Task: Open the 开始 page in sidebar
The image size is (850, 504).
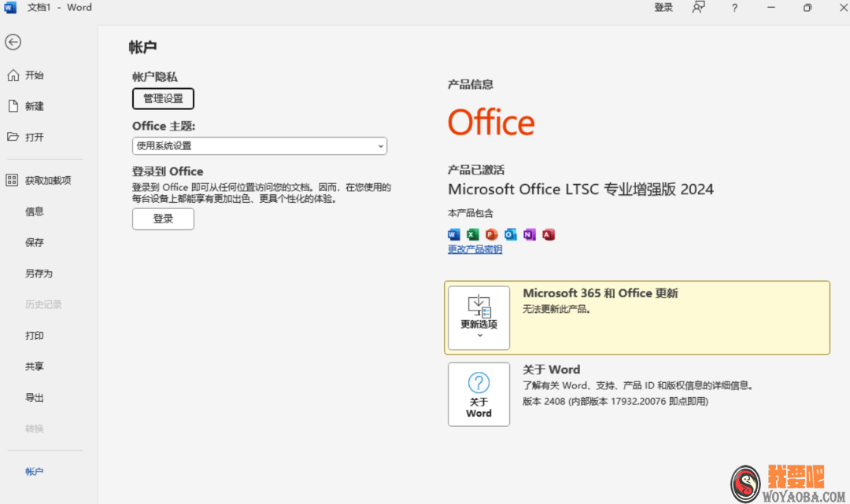Action: 34,75
